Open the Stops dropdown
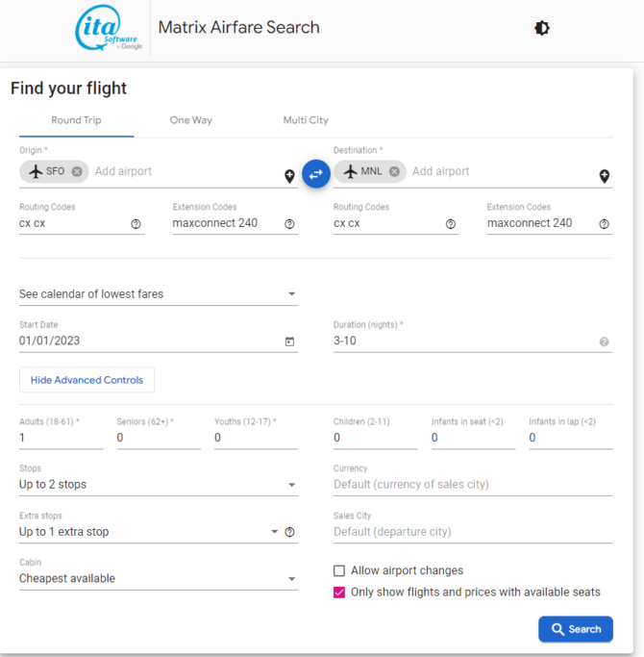Image resolution: width=644 pixels, height=657 pixels. pyautogui.click(x=159, y=485)
